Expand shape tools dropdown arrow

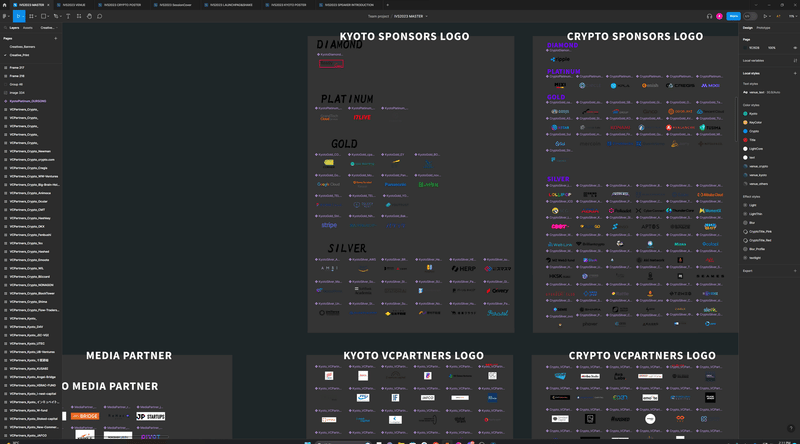[x=48, y=16]
